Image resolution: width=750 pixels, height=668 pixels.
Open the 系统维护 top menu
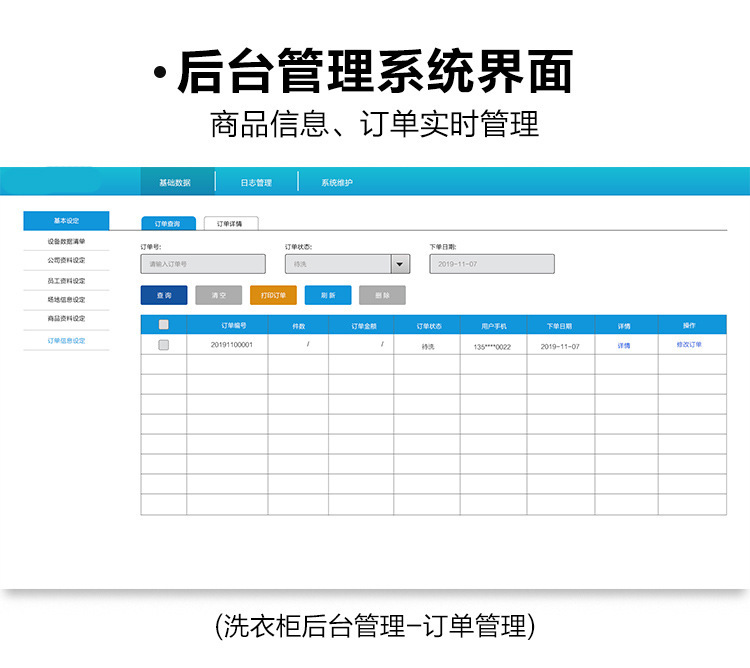[x=336, y=183]
